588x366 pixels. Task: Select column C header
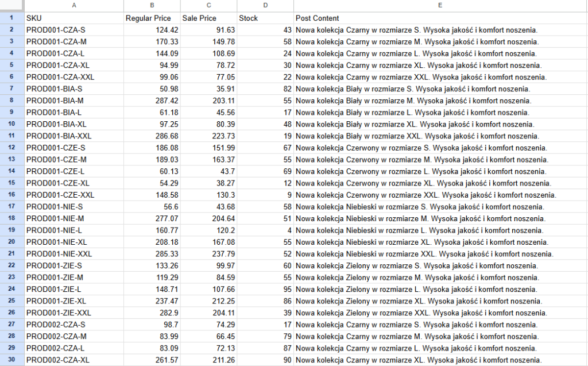point(208,6)
